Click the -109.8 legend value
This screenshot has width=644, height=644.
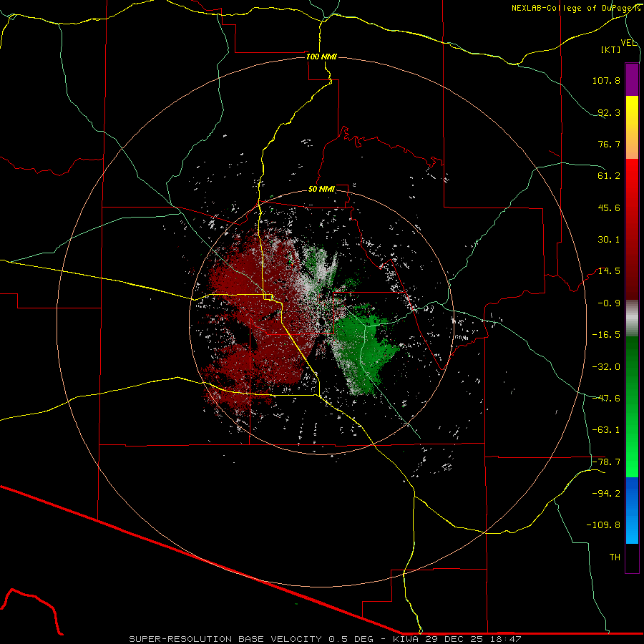pyautogui.click(x=603, y=525)
